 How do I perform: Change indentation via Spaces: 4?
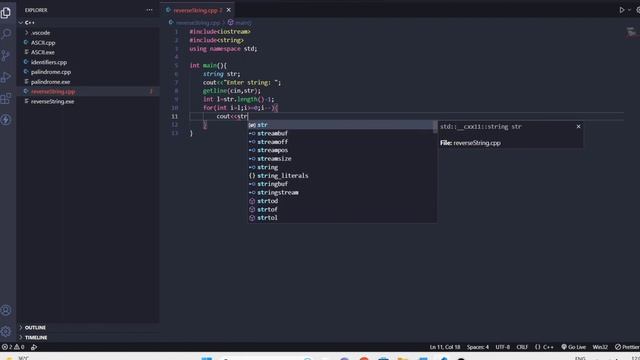478,347
